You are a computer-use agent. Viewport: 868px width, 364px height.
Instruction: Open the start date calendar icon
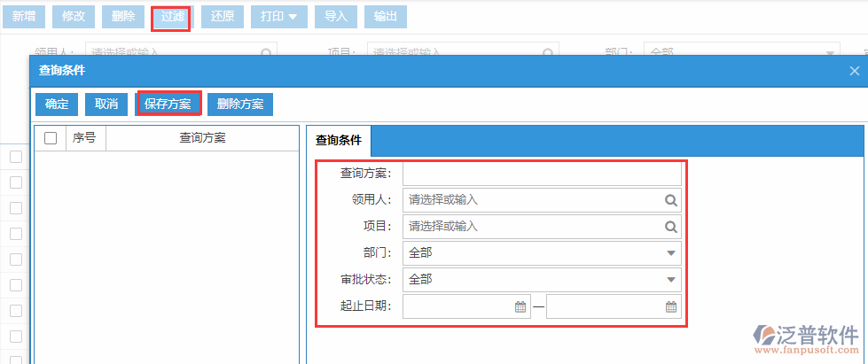[x=520, y=307]
